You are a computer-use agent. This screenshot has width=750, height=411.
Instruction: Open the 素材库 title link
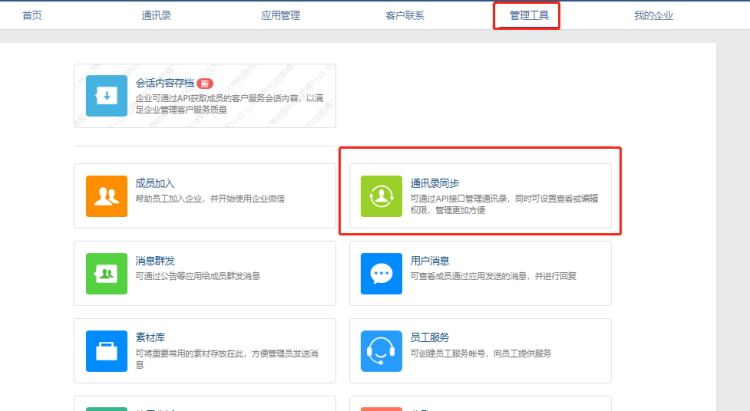click(x=150, y=338)
